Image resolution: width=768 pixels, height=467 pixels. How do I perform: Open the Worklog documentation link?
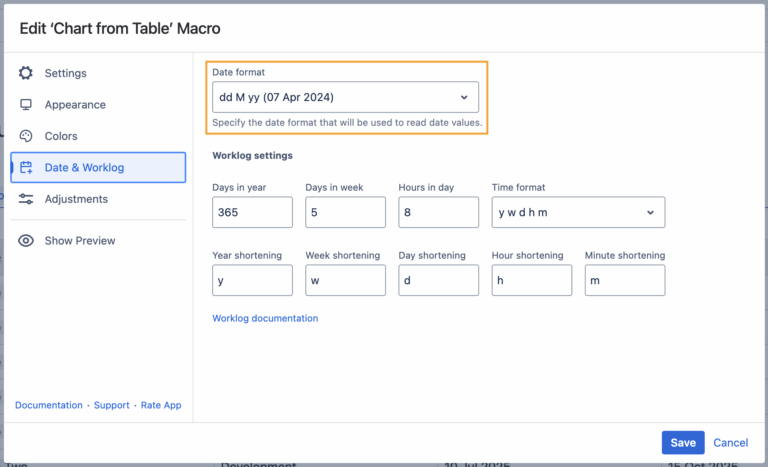[265, 318]
